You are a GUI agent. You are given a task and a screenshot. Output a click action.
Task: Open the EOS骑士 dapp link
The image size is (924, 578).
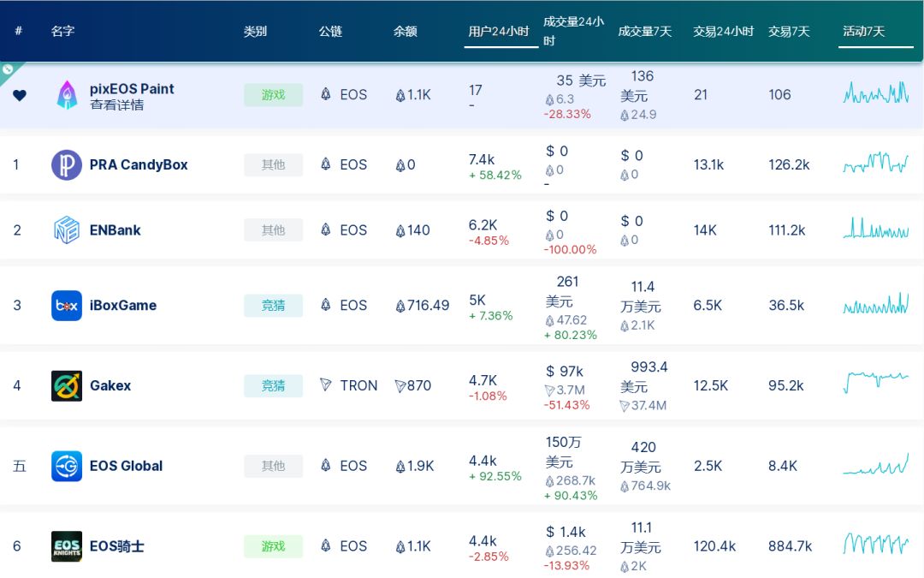[x=116, y=546]
